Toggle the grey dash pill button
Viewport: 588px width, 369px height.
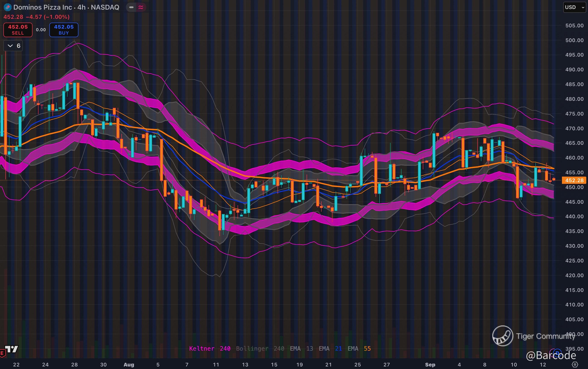point(131,7)
